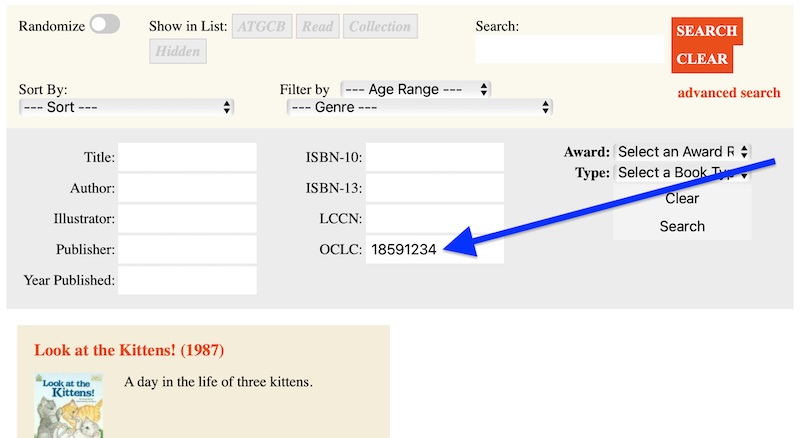Click the Look at the Kittens book cover

(x=69, y=406)
